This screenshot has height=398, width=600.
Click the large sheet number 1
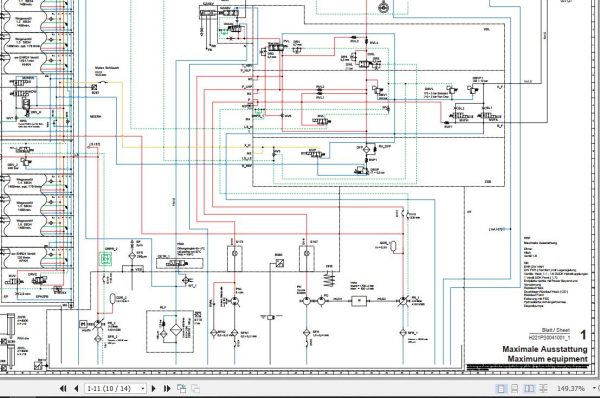tap(583, 335)
